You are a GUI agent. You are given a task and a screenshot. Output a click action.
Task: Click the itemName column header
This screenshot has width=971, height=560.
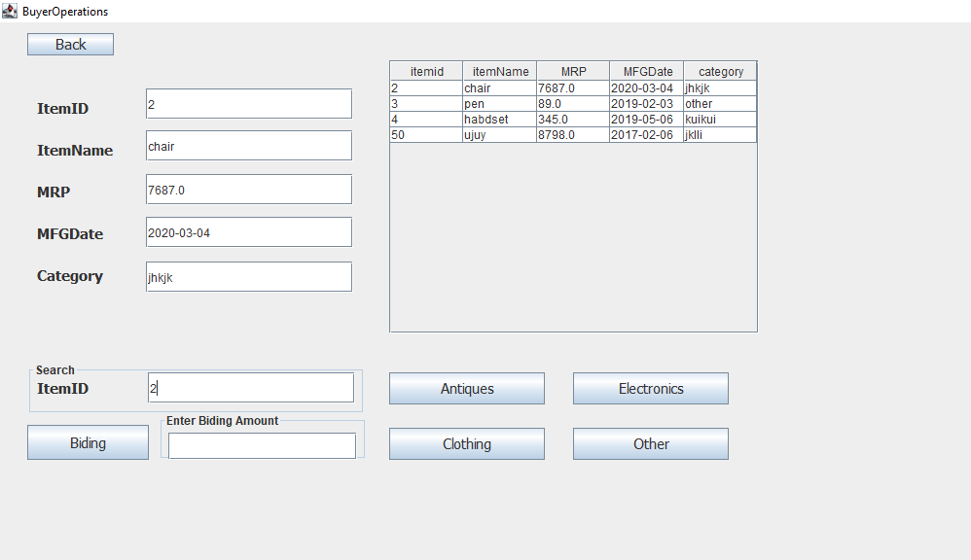[500, 71]
